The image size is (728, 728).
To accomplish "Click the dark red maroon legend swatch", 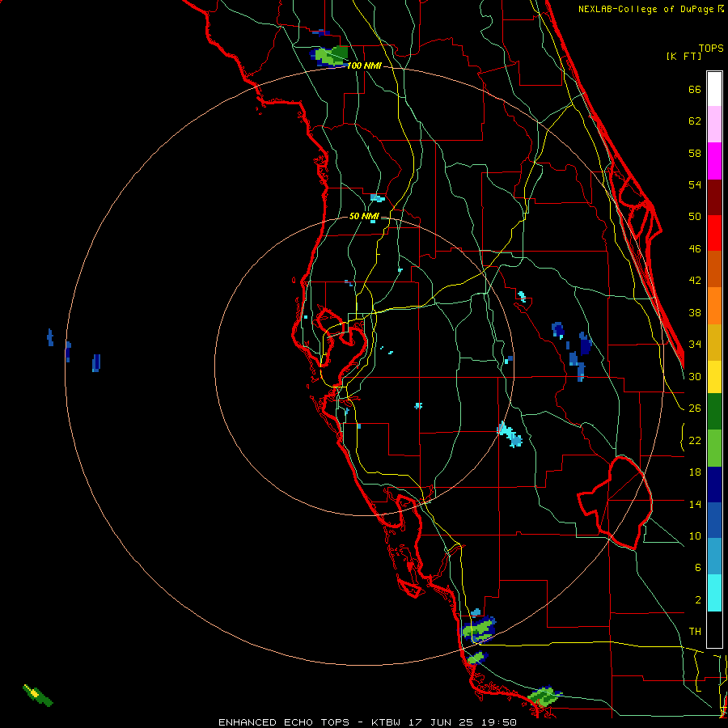I will click(x=714, y=197).
